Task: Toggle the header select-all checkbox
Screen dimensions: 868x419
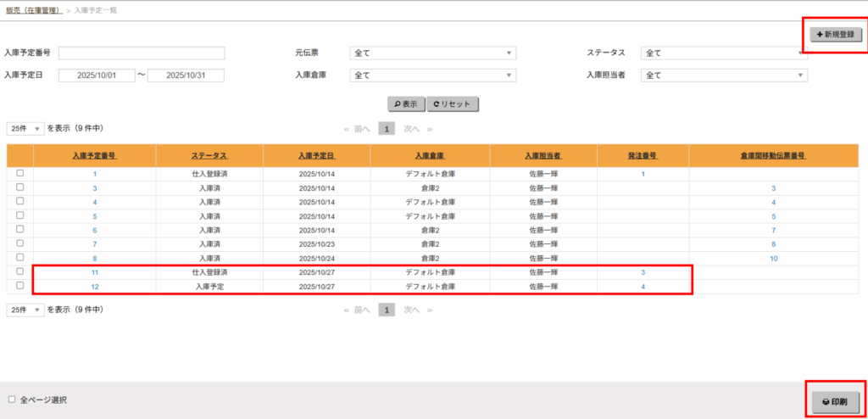Action: [19, 157]
